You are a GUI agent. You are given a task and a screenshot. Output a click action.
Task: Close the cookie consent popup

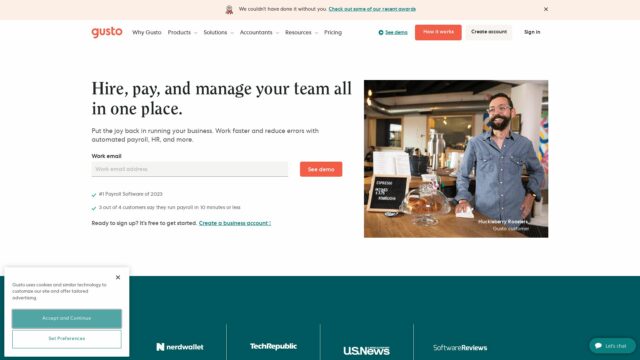(118, 277)
